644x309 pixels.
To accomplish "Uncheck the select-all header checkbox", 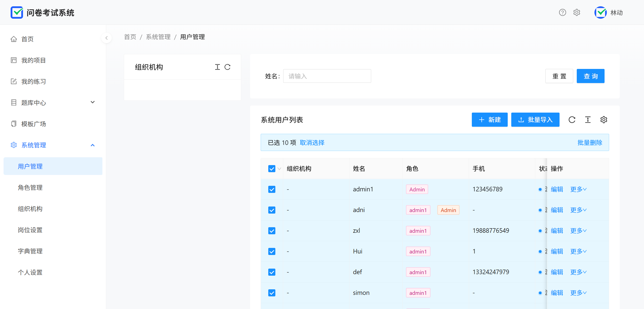I will 272,169.
